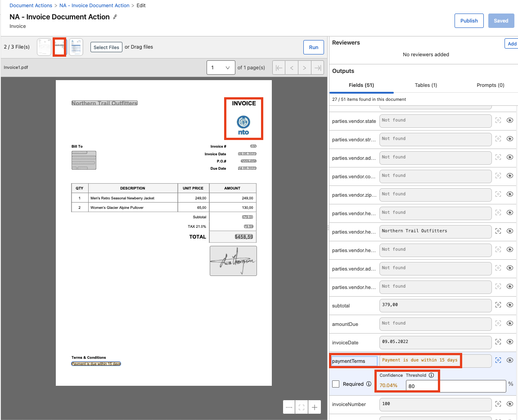518x420 pixels.
Task: Open the page number dropdown
Action: pos(221,68)
